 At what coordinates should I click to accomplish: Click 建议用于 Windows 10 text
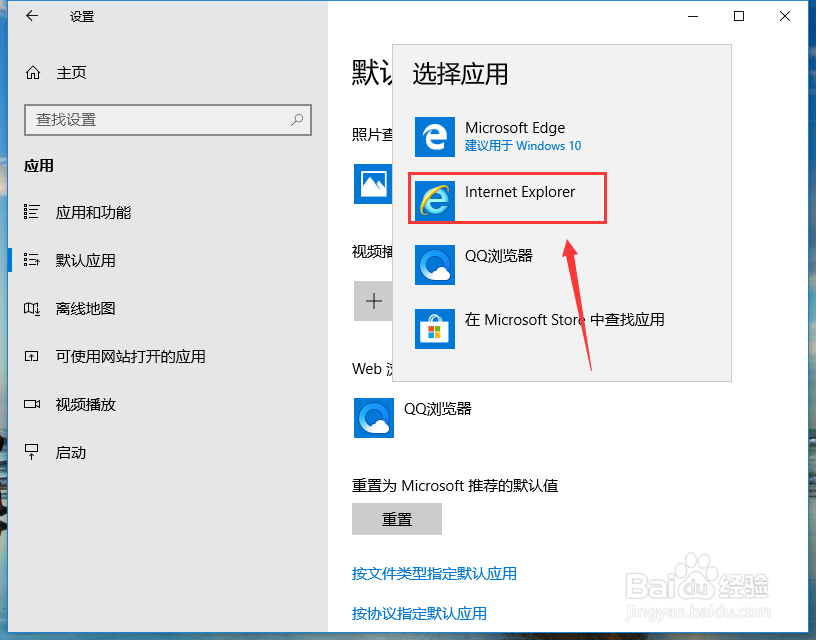coord(523,146)
